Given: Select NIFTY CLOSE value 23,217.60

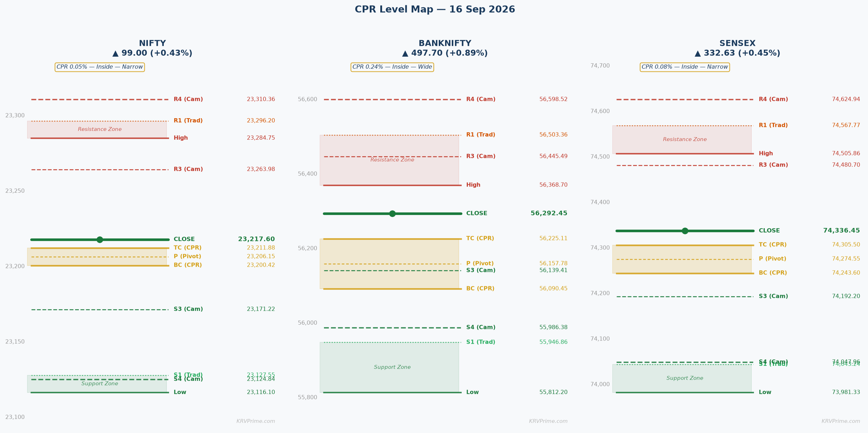Looking at the screenshot, I should point(256,239).
